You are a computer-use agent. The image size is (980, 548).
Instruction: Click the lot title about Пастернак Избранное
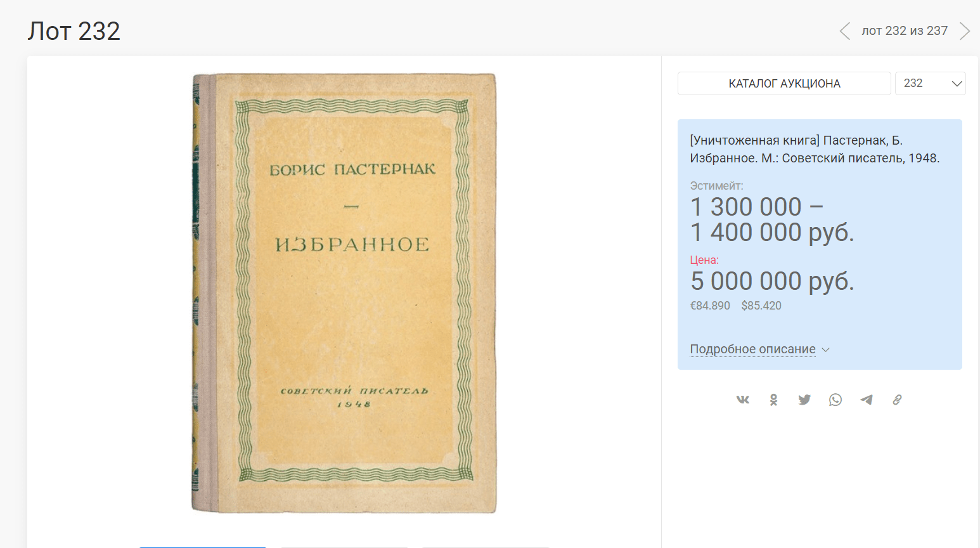(815, 149)
